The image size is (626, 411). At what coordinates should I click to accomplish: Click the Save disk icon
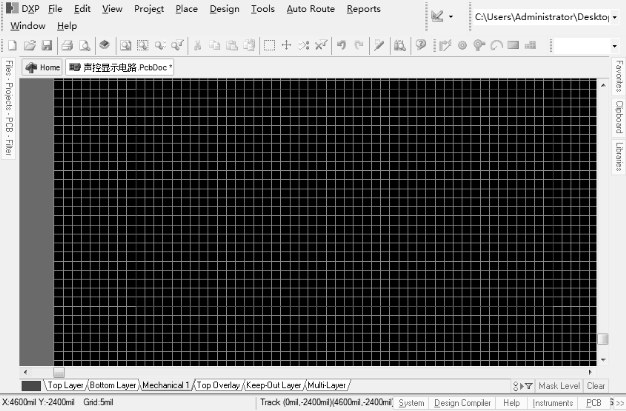click(47, 45)
